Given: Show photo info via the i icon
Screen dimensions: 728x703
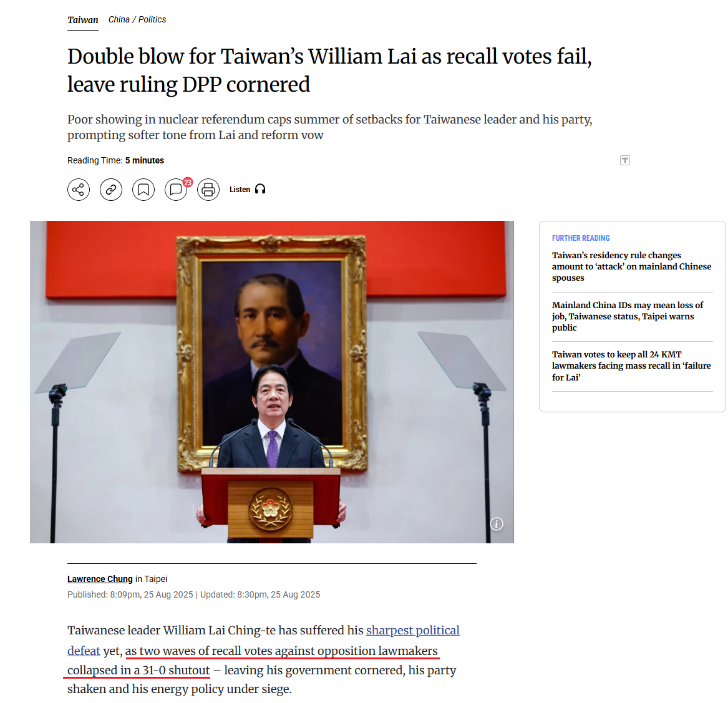Looking at the screenshot, I should pos(497,524).
